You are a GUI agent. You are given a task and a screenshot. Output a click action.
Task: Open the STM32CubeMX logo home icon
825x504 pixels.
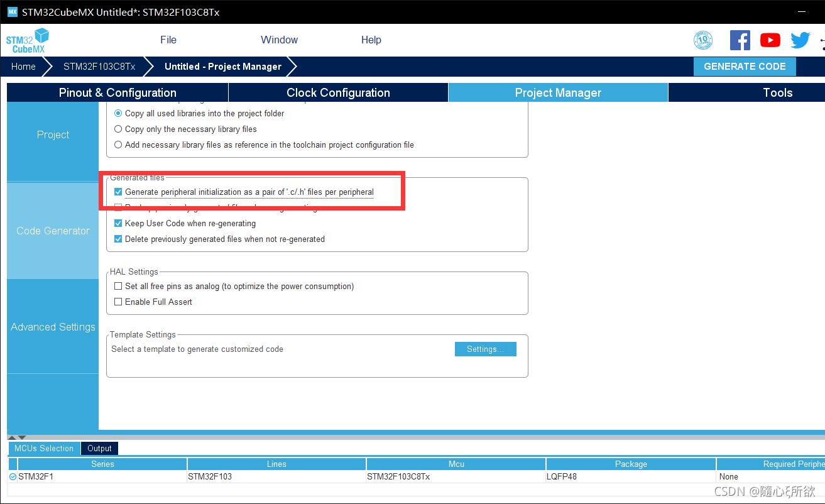[x=27, y=40]
